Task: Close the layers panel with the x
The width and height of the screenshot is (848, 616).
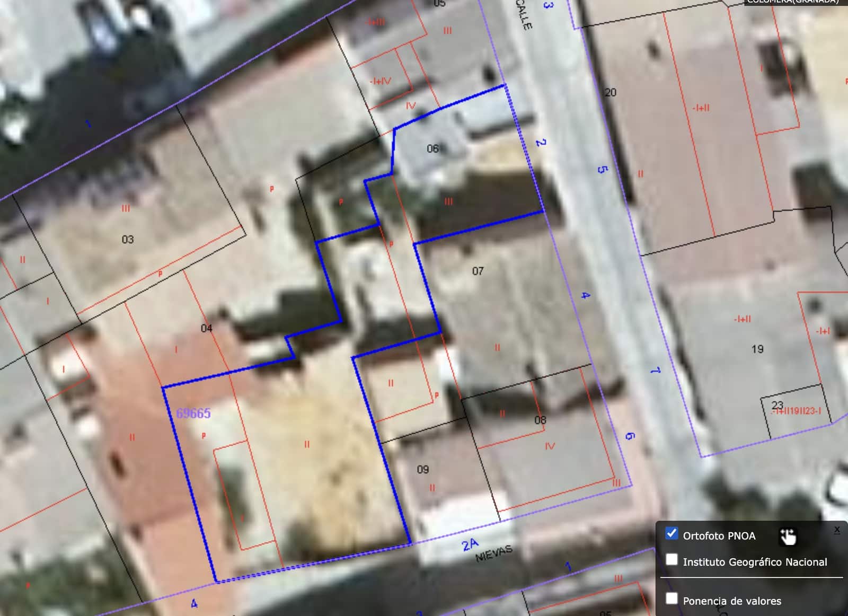Action: tap(837, 530)
